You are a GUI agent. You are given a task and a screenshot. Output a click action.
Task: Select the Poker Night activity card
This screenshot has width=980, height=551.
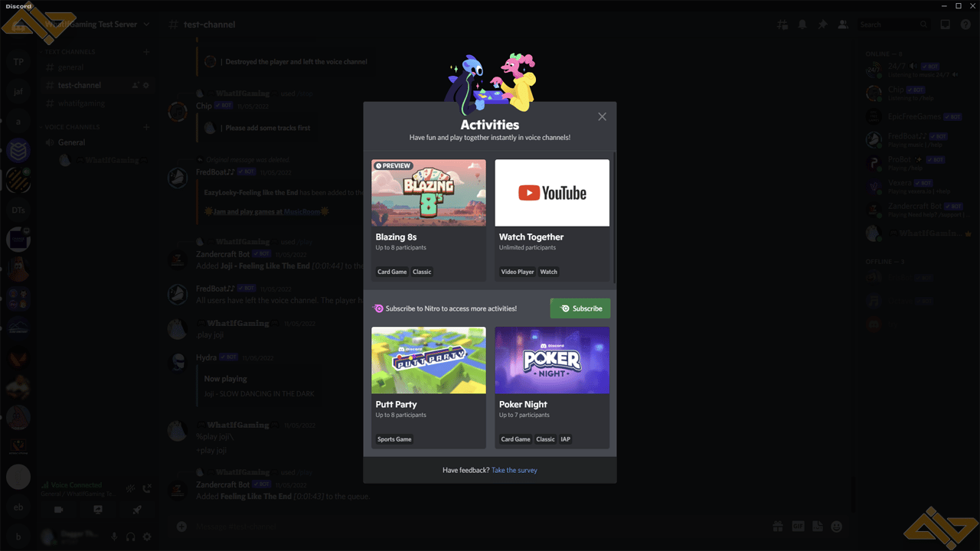pyautogui.click(x=552, y=387)
